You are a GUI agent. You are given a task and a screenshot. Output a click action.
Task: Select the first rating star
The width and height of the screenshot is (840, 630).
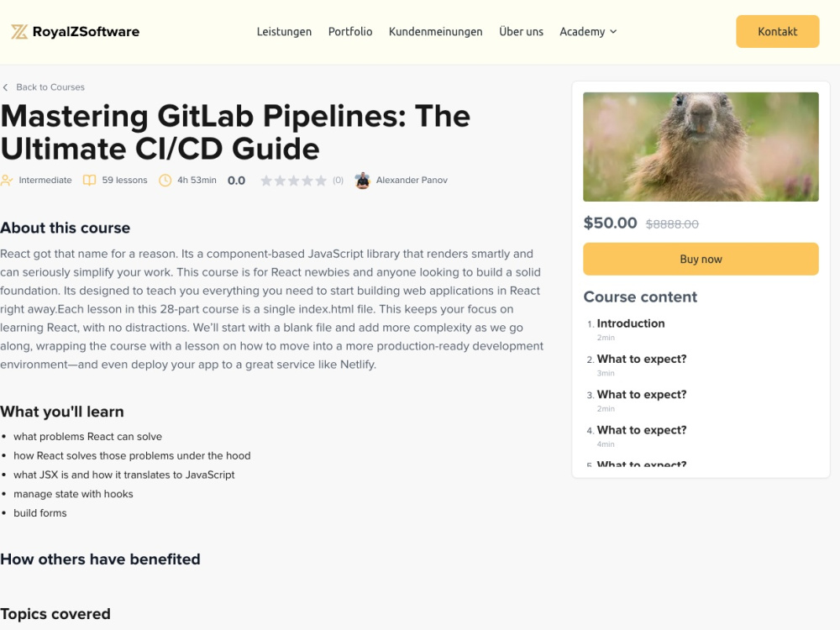[266, 181]
